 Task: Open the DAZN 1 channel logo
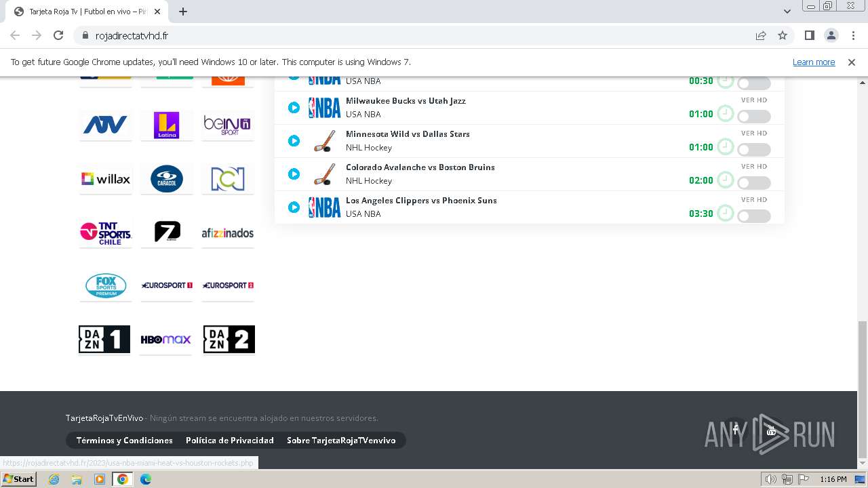(x=104, y=340)
